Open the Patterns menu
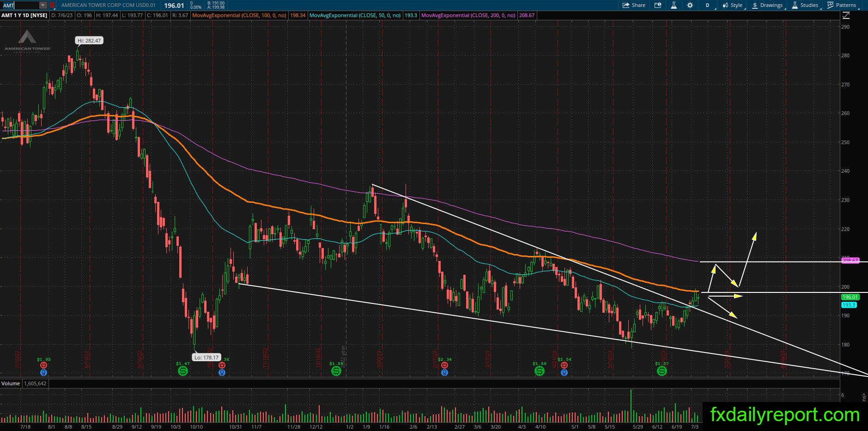The image size is (868, 431). click(x=842, y=5)
